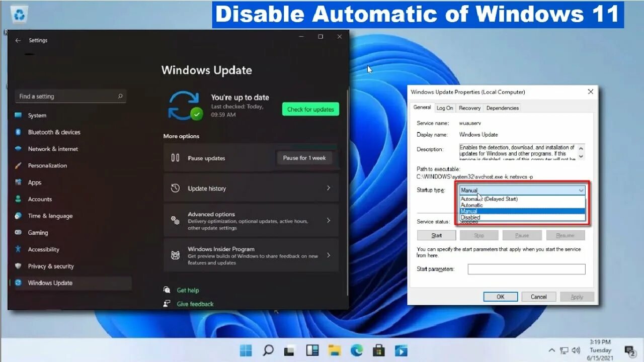Show hidden tray icons chevron
Viewport: 644px width, 362px height.
(x=552, y=350)
